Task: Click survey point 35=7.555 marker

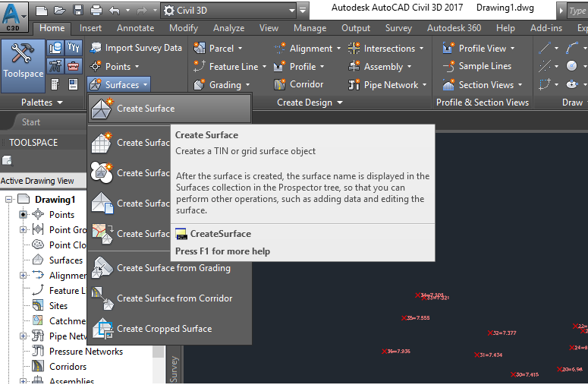Action: [404, 318]
